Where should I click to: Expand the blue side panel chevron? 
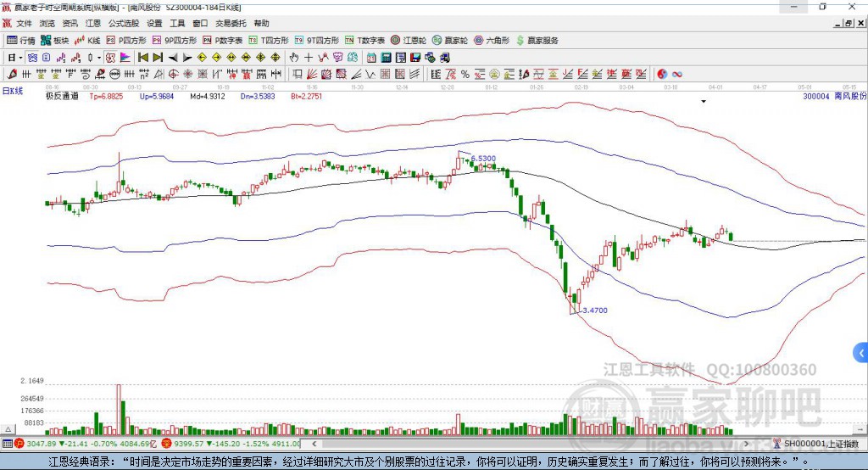(x=861, y=353)
